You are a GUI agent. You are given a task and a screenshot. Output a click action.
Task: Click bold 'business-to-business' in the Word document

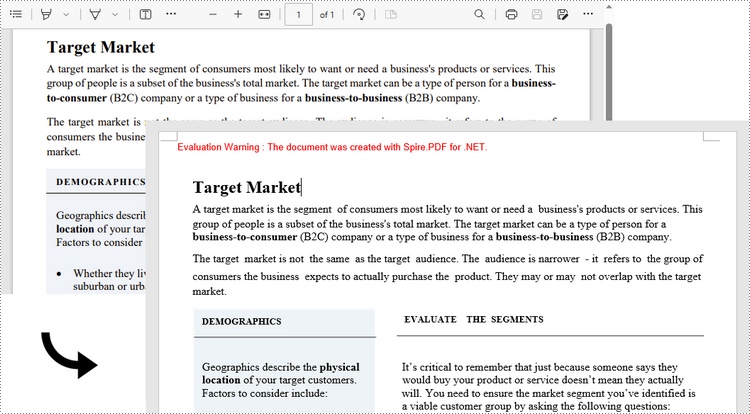point(544,237)
